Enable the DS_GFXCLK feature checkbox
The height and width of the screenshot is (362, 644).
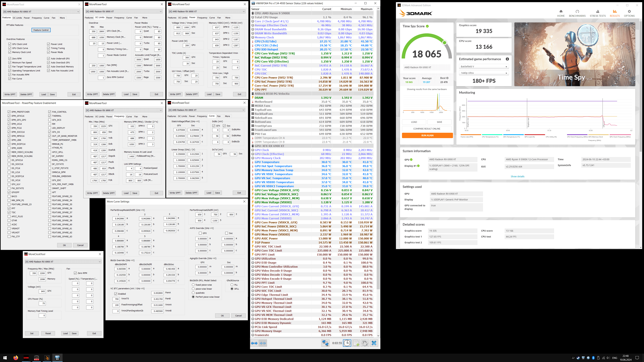click(x=9, y=160)
